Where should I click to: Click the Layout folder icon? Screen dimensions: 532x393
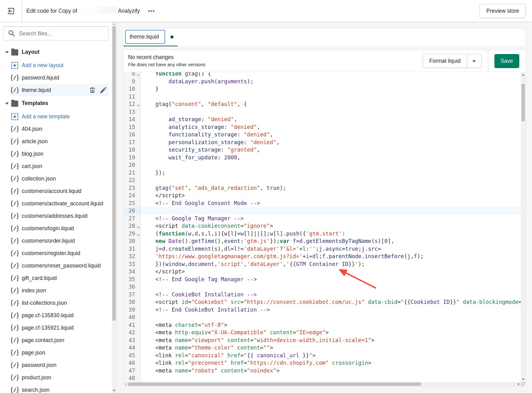pyautogui.click(x=15, y=52)
